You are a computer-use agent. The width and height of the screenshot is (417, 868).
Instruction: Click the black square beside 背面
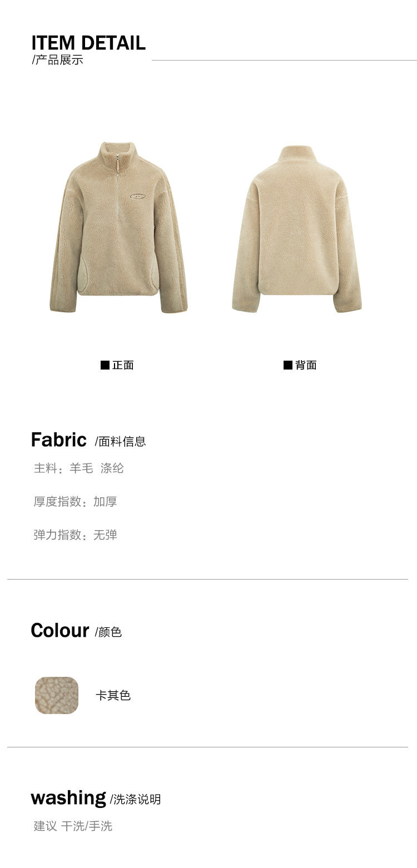288,365
